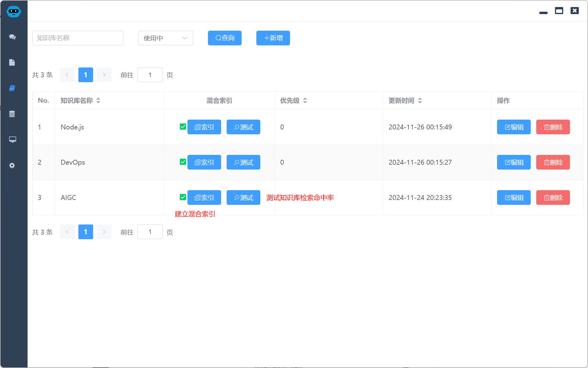Sort by 知识库名称 column arrows
This screenshot has width=588, height=368.
click(x=98, y=101)
